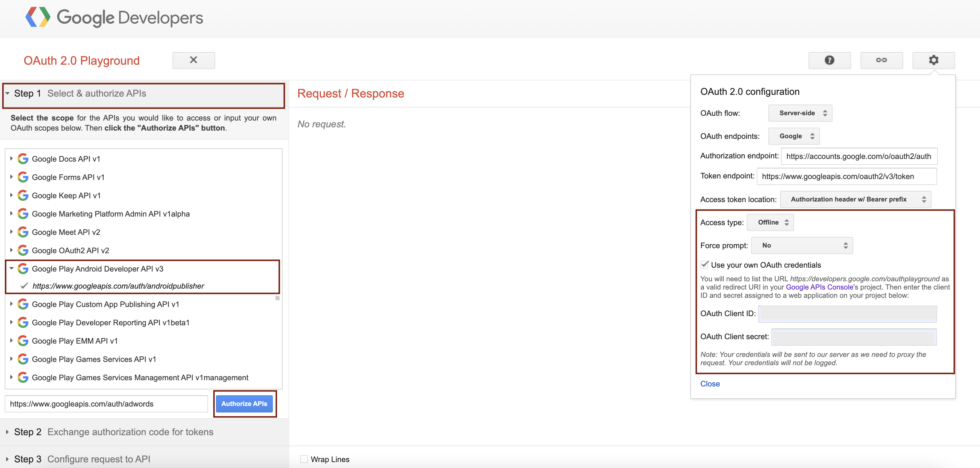Viewport: 980px width, 468px height.
Task: Open the Google APIs Console link
Action: click(819, 287)
